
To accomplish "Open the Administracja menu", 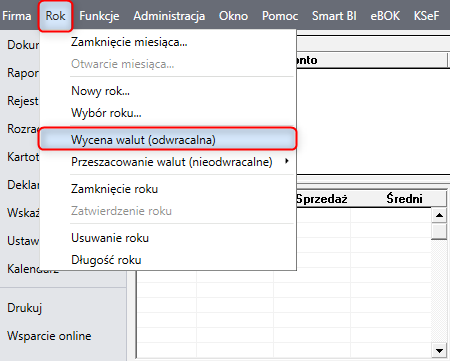I will [x=169, y=16].
